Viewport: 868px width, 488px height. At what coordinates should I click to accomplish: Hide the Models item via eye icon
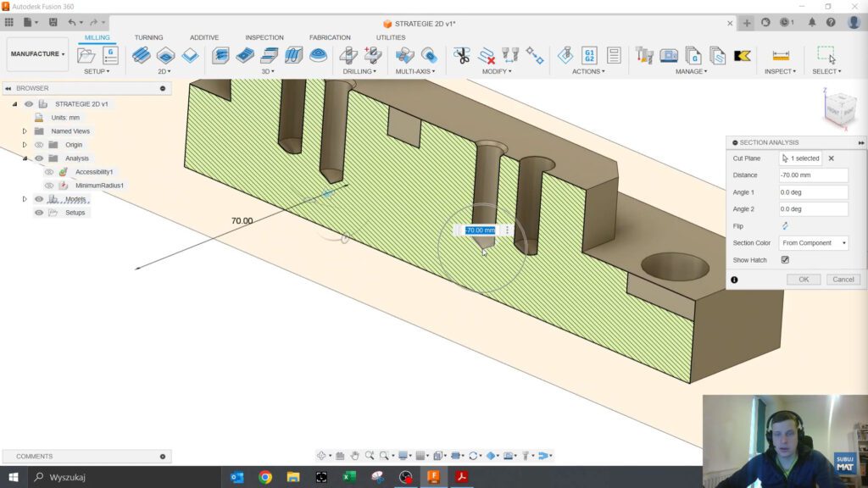[39, 199]
